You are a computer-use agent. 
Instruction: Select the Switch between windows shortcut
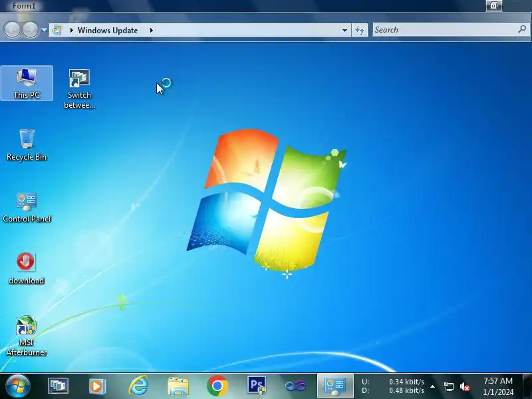[x=79, y=89]
